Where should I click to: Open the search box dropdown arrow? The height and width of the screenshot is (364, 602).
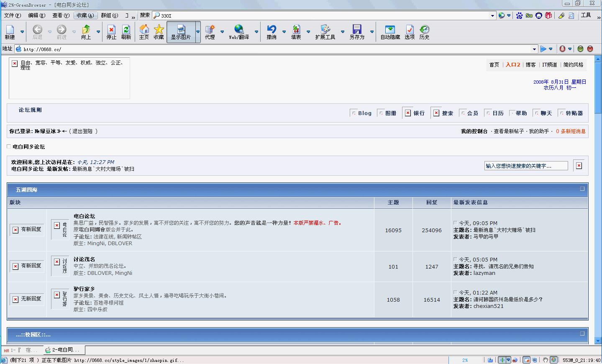click(492, 15)
